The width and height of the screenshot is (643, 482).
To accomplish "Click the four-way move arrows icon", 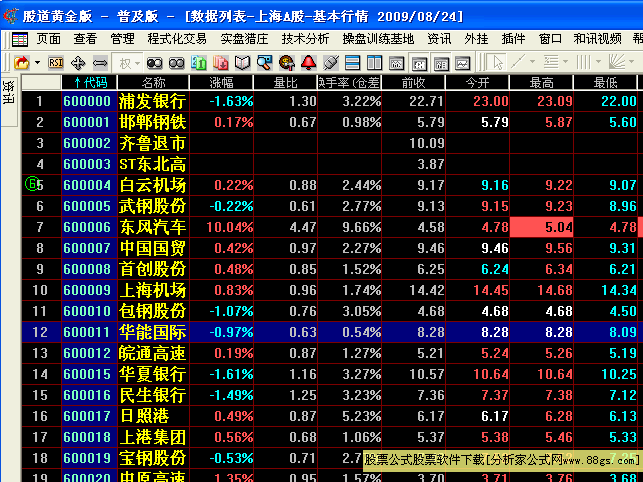I will [x=78, y=63].
